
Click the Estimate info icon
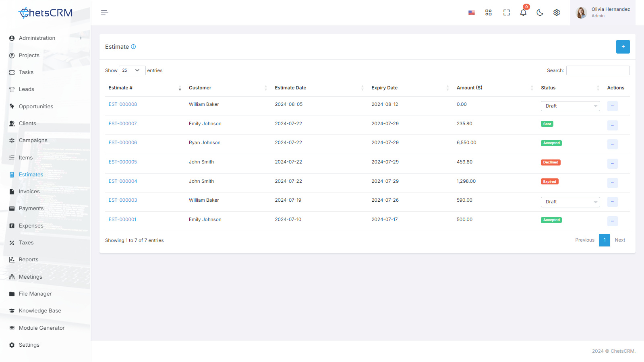pos(133,47)
